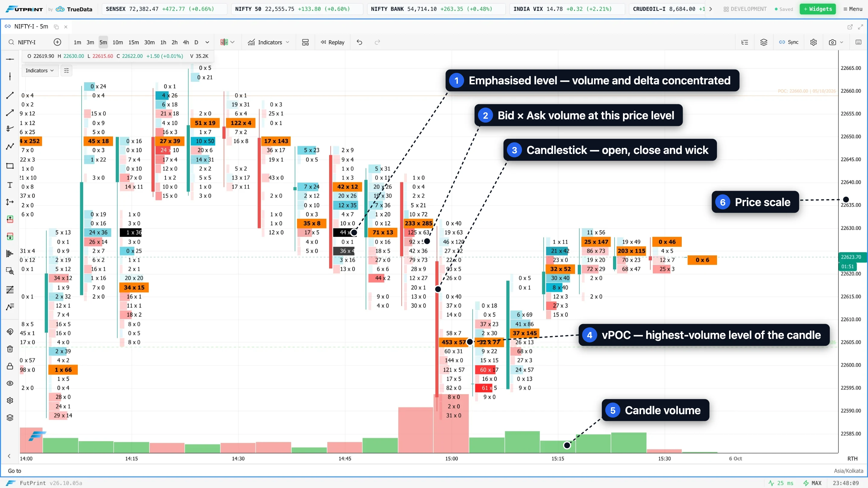The image size is (868, 488).
Task: Select the text annotation tool
Action: [10, 185]
